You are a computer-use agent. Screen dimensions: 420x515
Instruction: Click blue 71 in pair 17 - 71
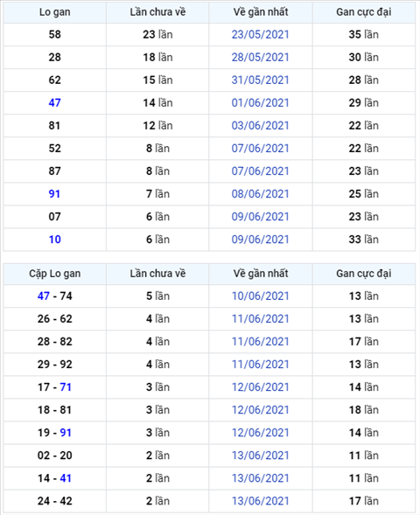tap(66, 387)
